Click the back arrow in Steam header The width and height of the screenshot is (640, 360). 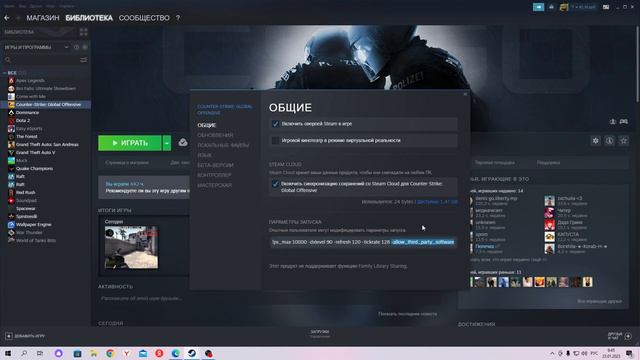click(x=7, y=18)
